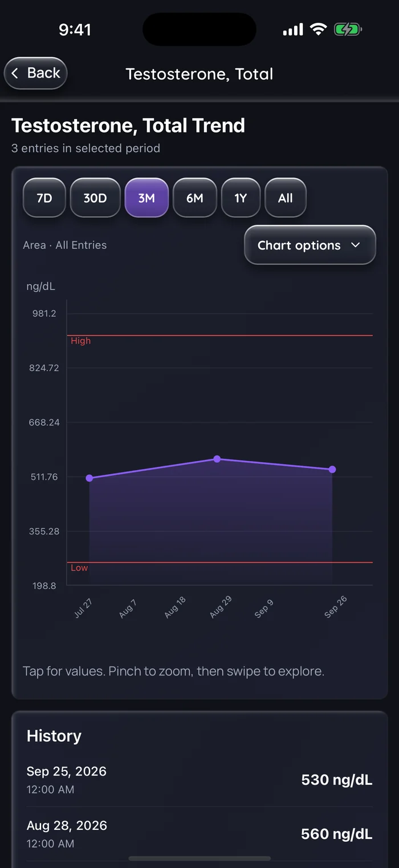The image size is (399, 868).
Task: Open the Sep 25, 2026 history entry
Action: tap(199, 780)
